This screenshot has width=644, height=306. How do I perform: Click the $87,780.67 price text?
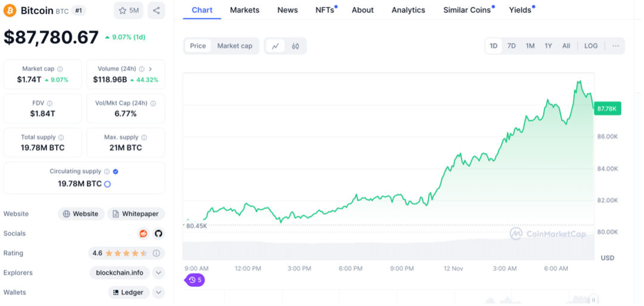[51, 38]
